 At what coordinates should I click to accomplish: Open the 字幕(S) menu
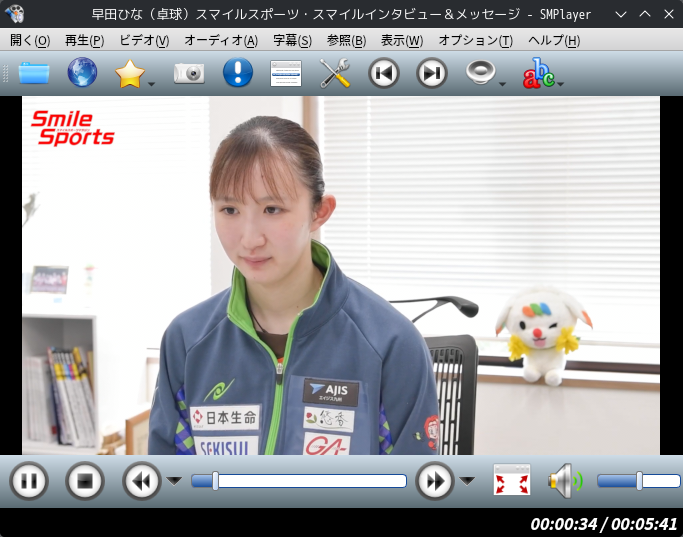(292, 41)
